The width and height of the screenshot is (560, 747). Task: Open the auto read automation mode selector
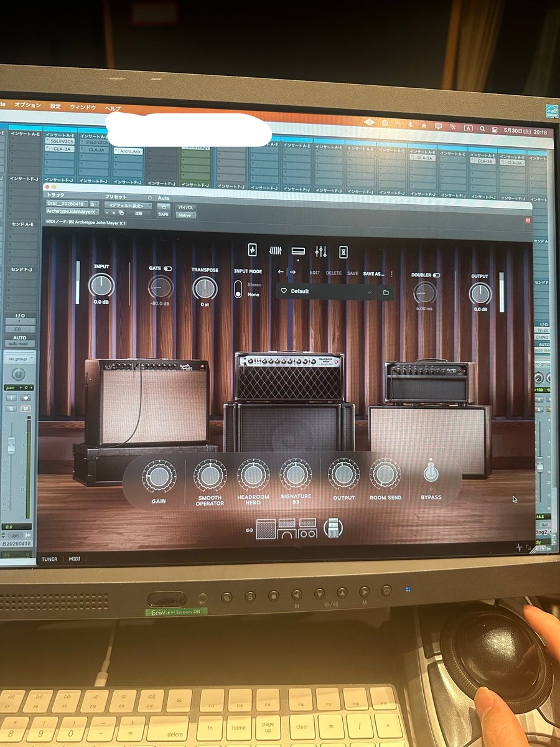[19, 343]
